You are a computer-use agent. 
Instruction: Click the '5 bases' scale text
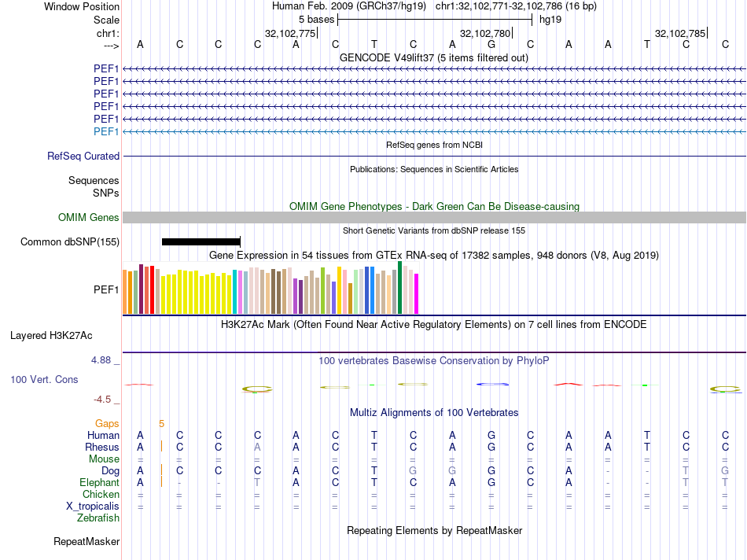point(316,20)
